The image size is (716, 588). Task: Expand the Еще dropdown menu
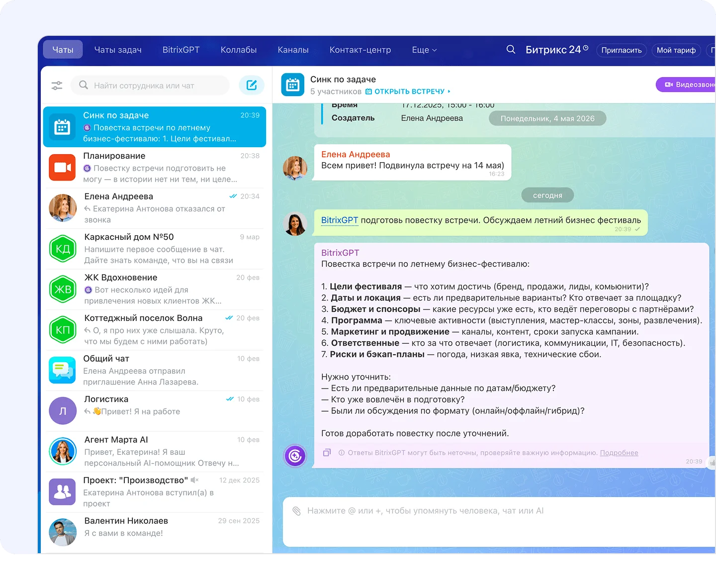(424, 50)
